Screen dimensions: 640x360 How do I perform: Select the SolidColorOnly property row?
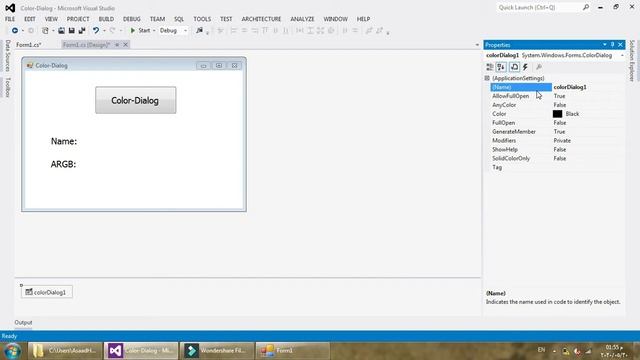(x=557, y=158)
